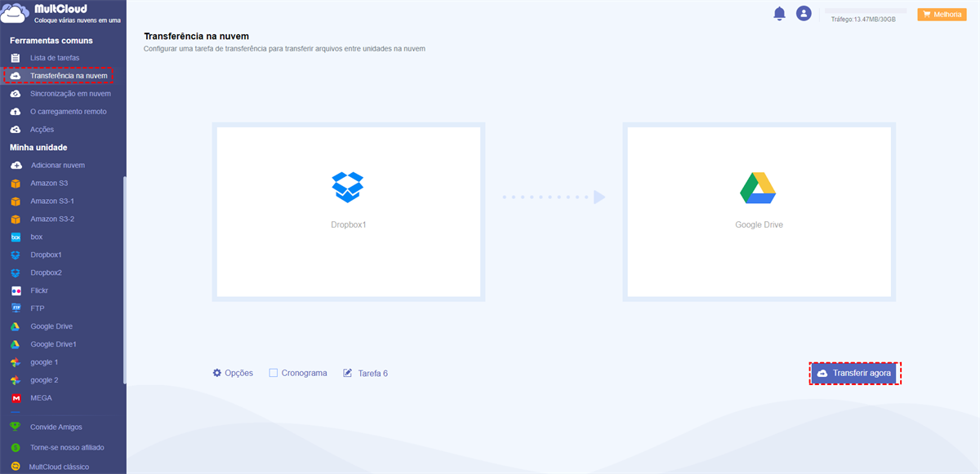Open the notifications bell

tap(779, 13)
